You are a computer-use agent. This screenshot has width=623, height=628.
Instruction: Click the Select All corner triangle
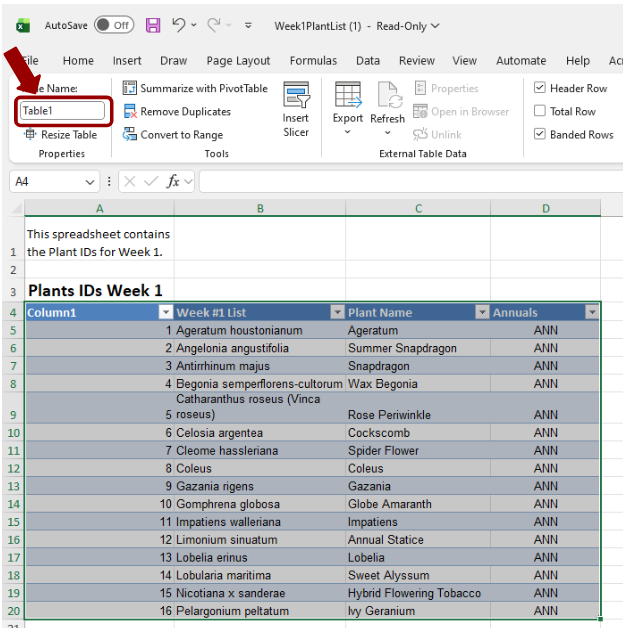point(16,208)
